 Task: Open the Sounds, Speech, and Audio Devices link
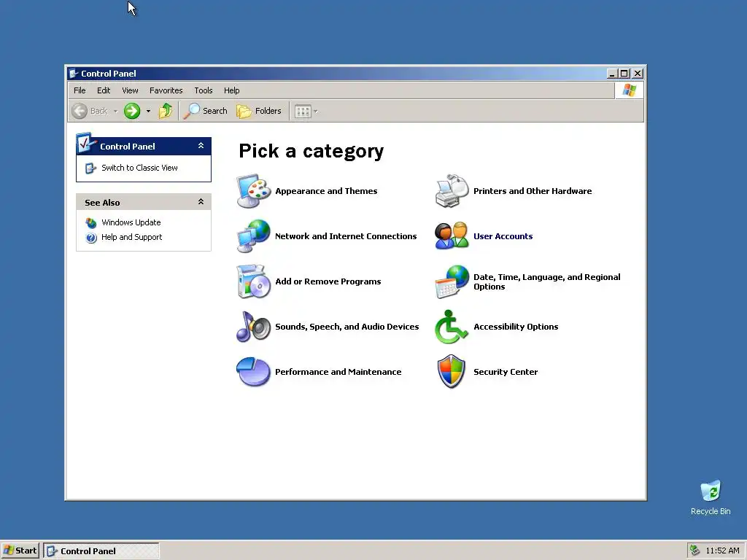coord(347,327)
